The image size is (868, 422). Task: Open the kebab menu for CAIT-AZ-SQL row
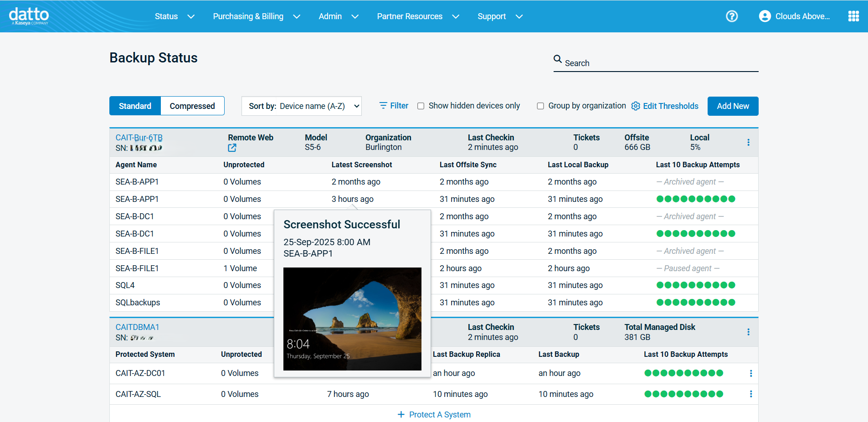[751, 394]
